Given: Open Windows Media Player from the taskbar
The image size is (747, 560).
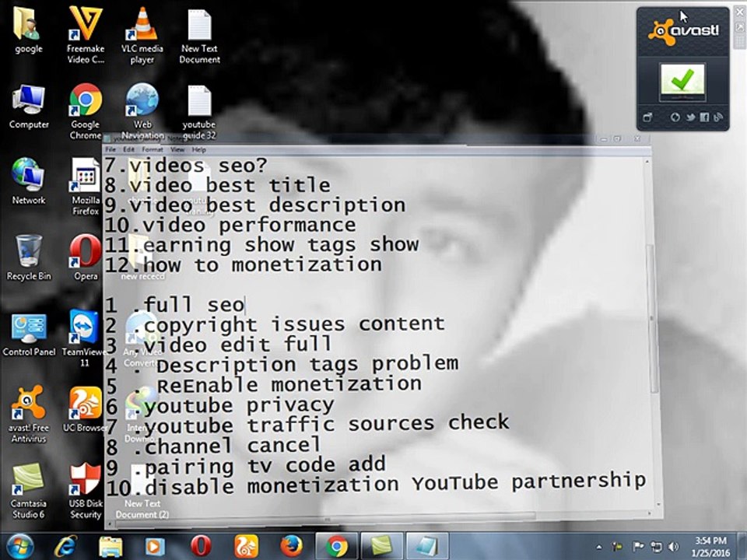Looking at the screenshot, I should [x=155, y=546].
